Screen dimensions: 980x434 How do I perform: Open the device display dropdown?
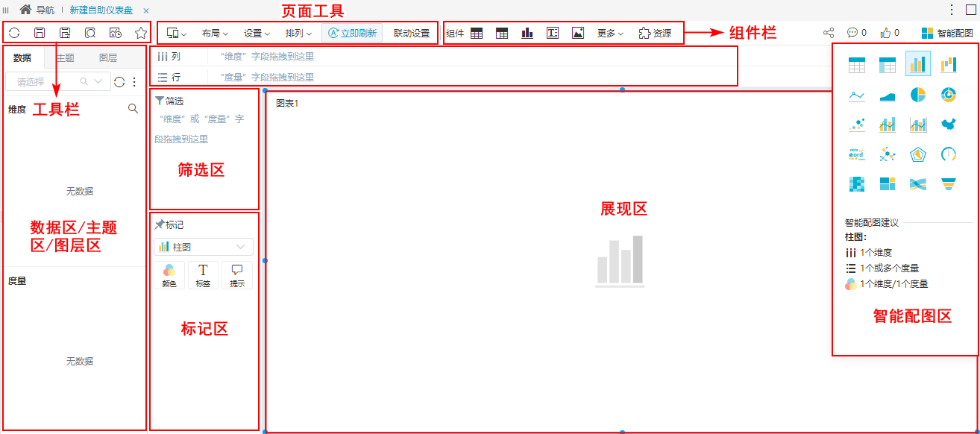[x=177, y=34]
